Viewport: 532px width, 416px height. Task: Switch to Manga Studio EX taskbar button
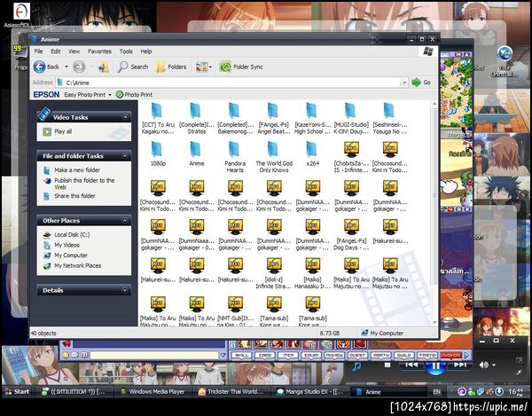pyautogui.click(x=310, y=391)
